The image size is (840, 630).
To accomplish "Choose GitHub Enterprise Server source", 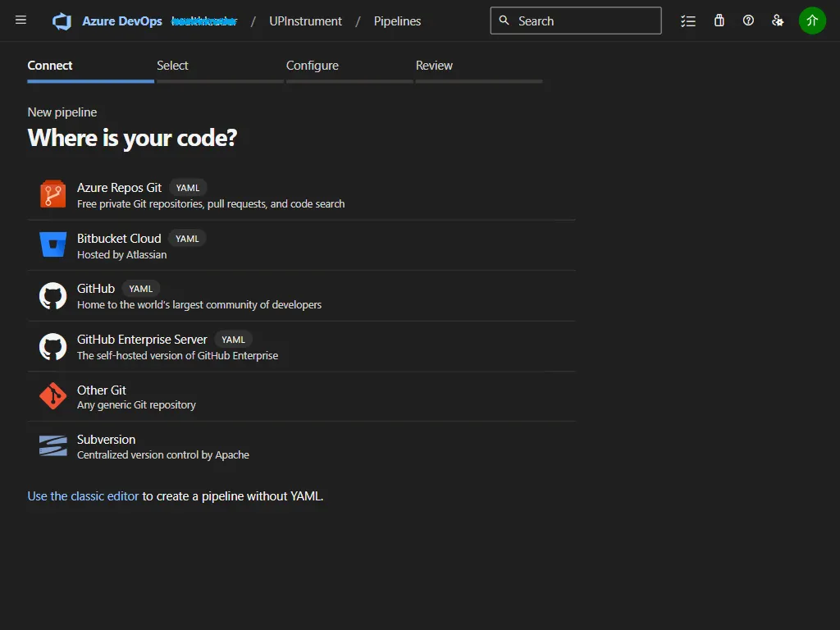I will point(302,347).
